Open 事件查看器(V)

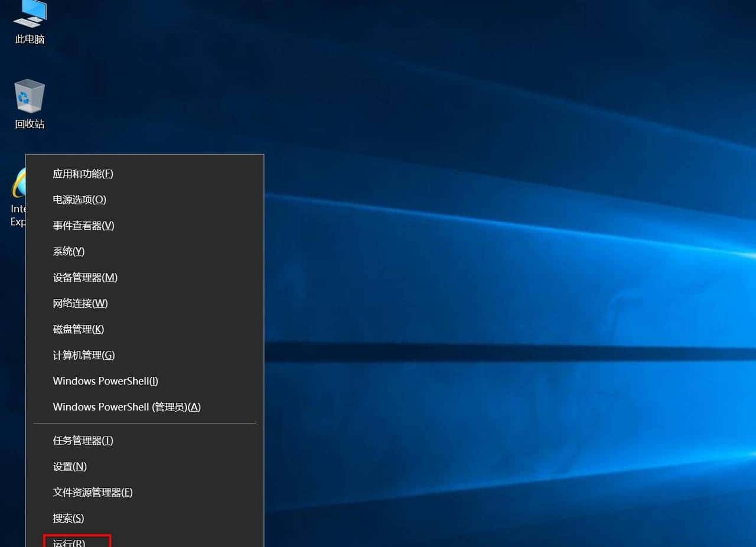tap(83, 225)
